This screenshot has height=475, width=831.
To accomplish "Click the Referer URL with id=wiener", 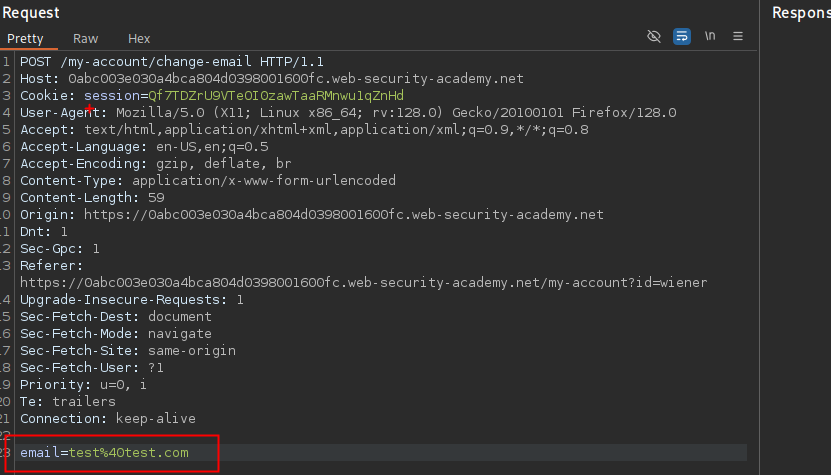I will pyautogui.click(x=363, y=283).
